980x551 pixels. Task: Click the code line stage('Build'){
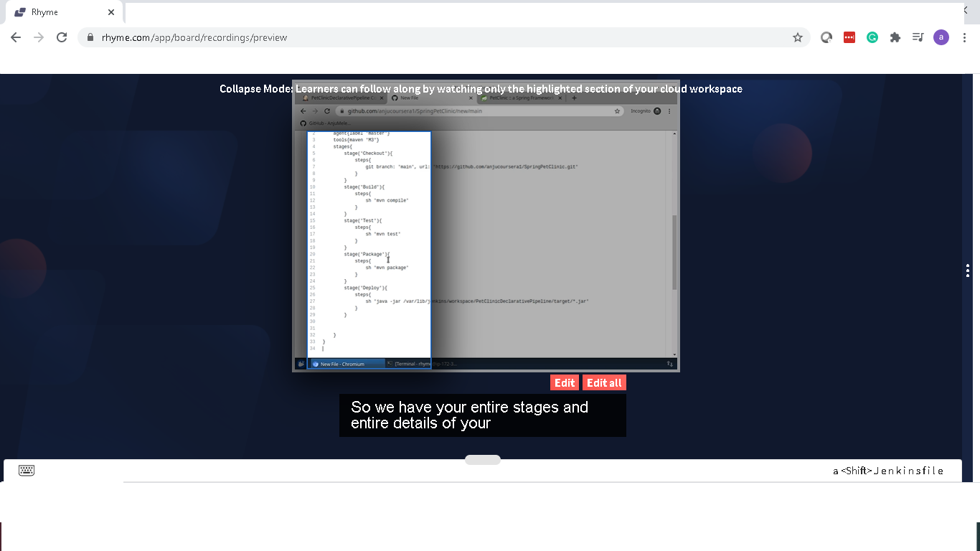coord(364,187)
